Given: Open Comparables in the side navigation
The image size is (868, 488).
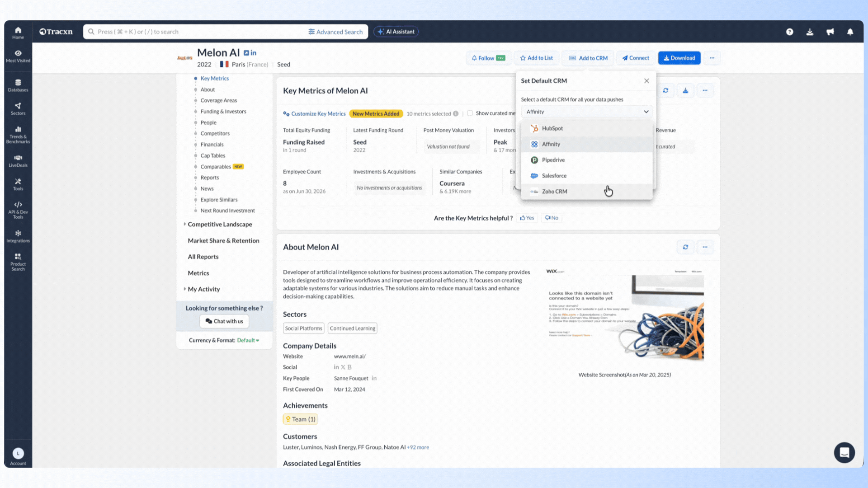Looking at the screenshot, I should (x=216, y=167).
